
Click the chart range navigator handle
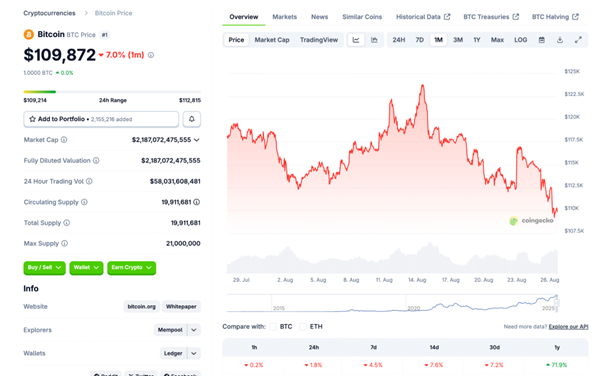pyautogui.click(x=557, y=303)
